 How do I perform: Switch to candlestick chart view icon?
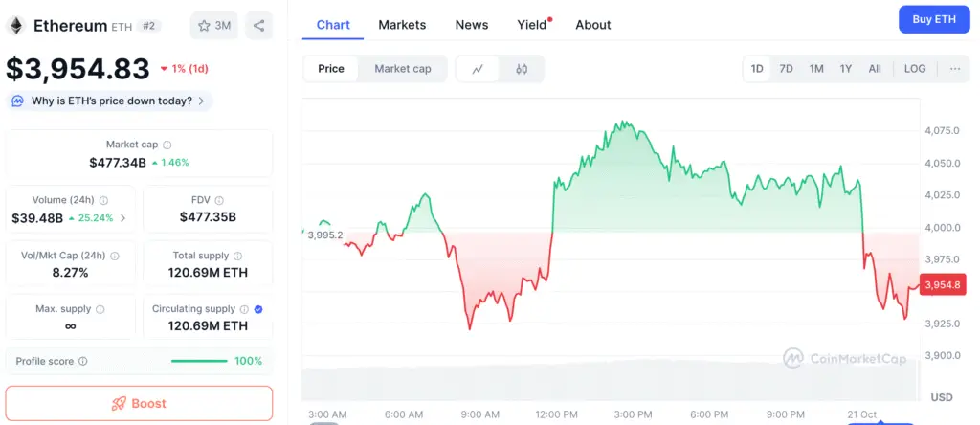522,69
